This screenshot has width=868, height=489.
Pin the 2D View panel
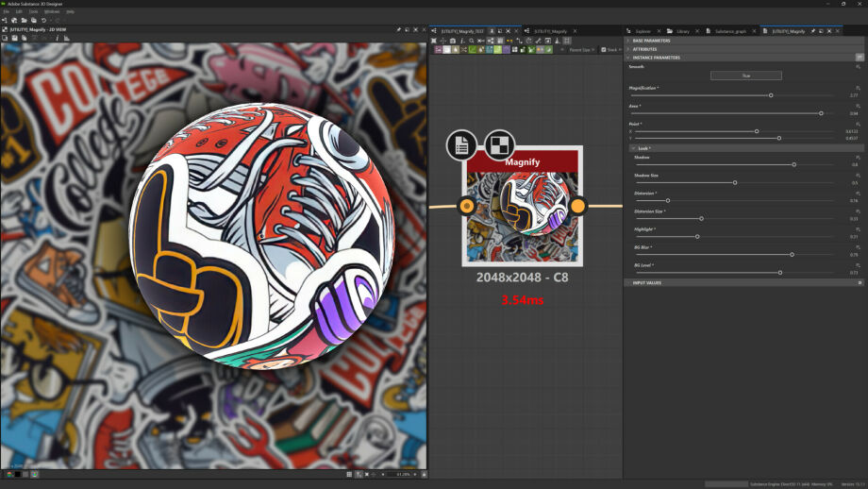[398, 30]
